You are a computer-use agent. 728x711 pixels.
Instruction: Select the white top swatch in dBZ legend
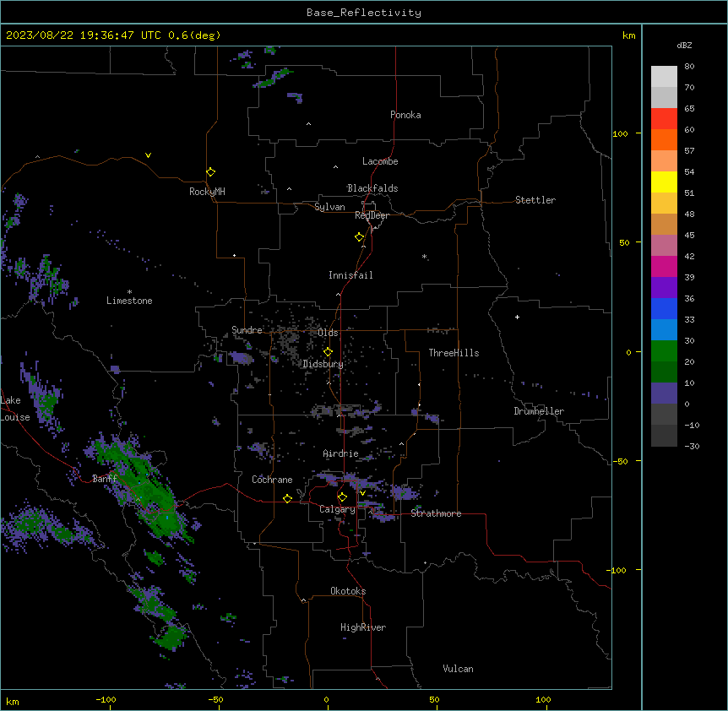tap(664, 76)
